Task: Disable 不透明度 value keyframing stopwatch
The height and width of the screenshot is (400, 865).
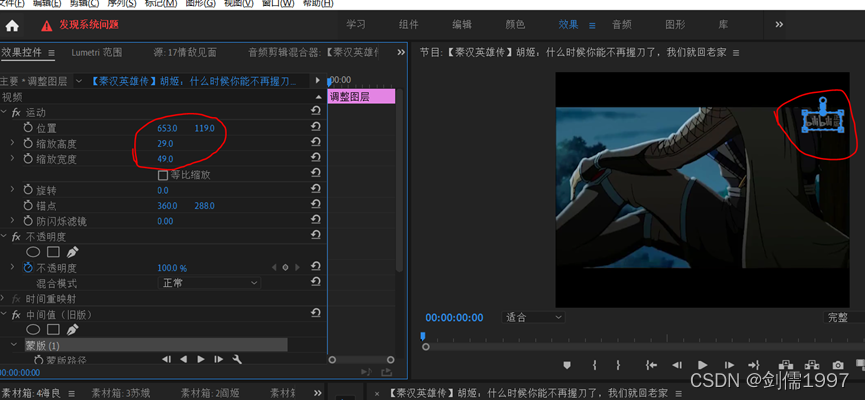Action: [28, 268]
